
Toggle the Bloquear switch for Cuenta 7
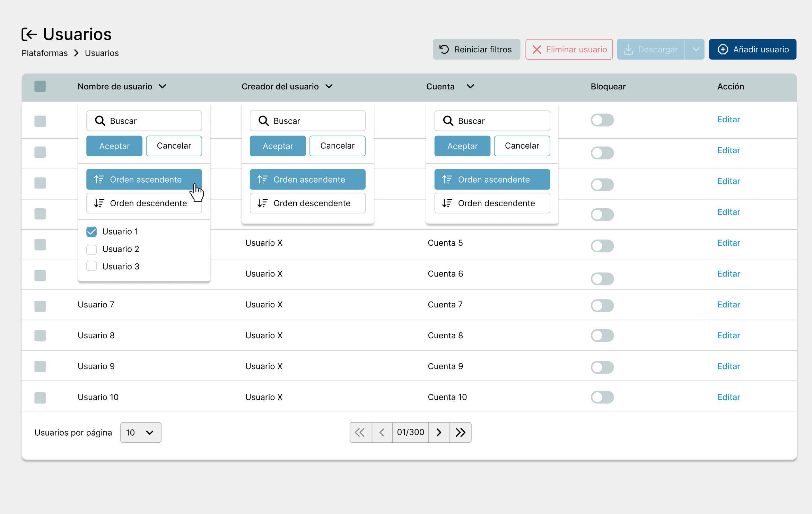pyautogui.click(x=602, y=305)
